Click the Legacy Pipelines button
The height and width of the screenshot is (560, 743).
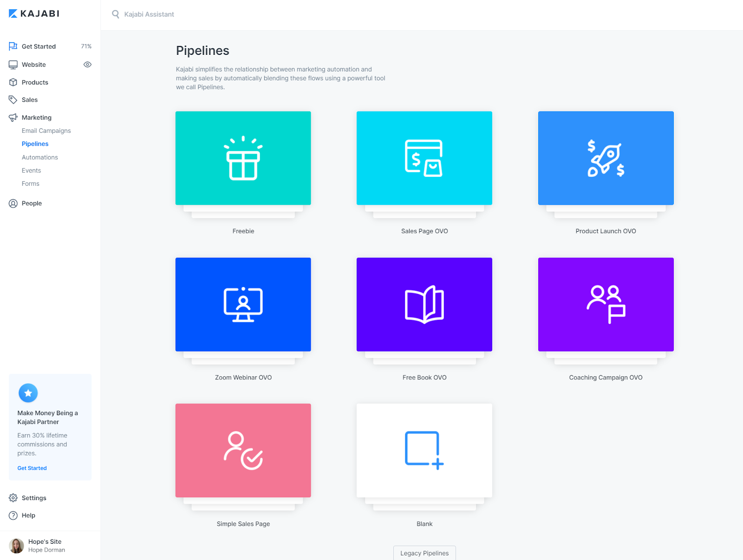424,553
